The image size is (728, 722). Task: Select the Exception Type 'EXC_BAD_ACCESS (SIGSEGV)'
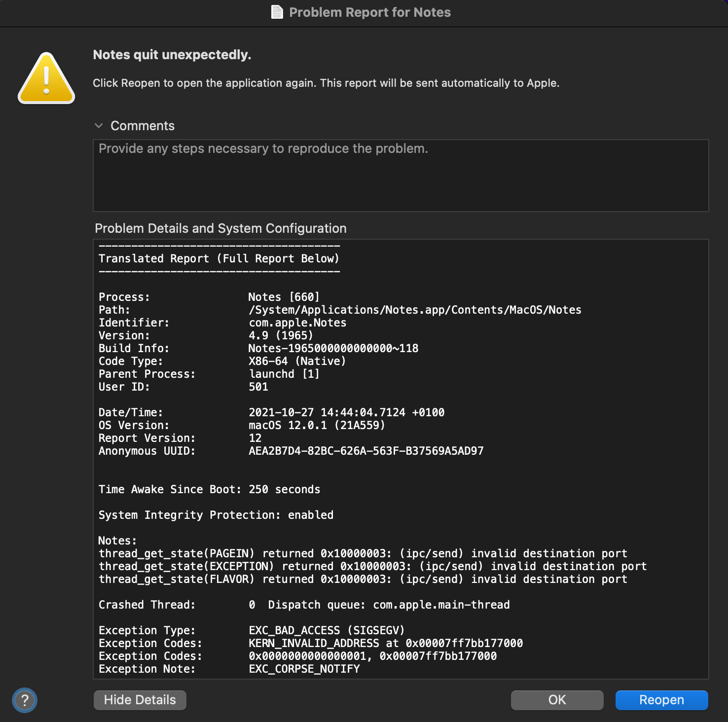(x=327, y=630)
